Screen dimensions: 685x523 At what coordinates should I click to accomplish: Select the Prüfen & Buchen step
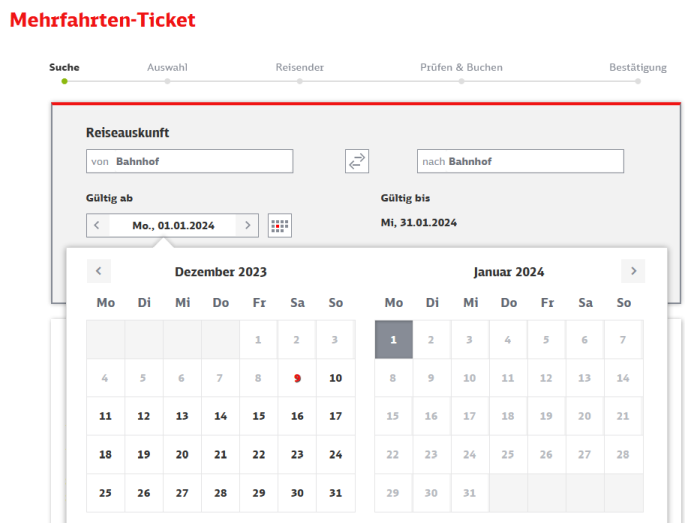(x=461, y=67)
